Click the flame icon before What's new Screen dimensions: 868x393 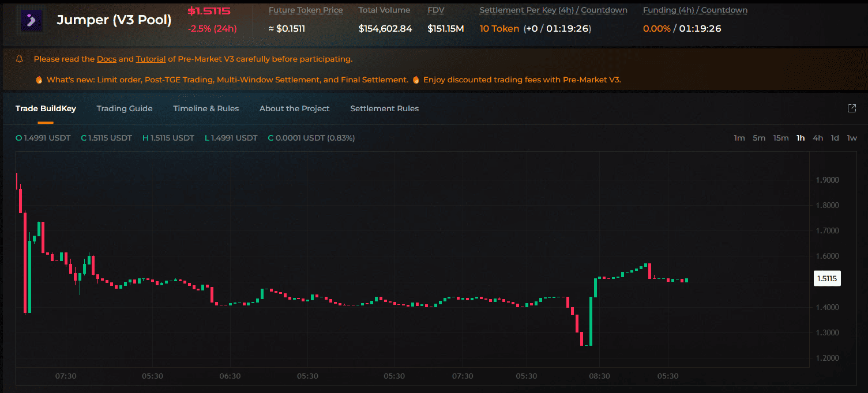39,80
